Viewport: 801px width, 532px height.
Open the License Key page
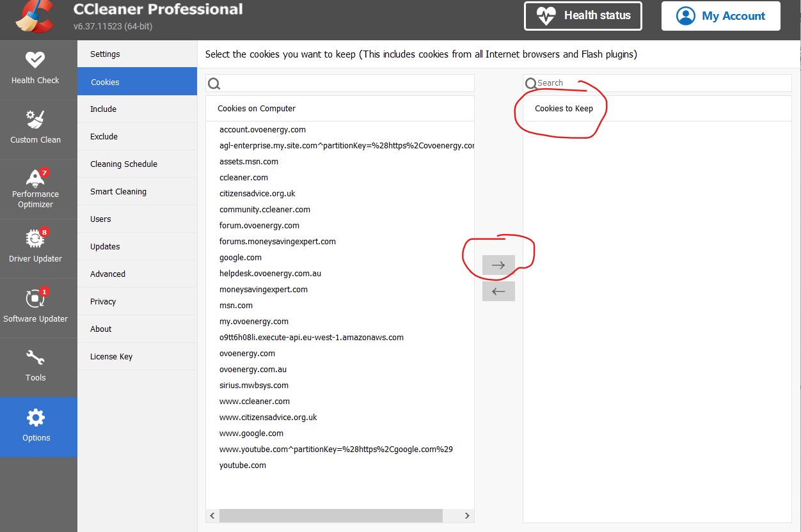pos(137,357)
